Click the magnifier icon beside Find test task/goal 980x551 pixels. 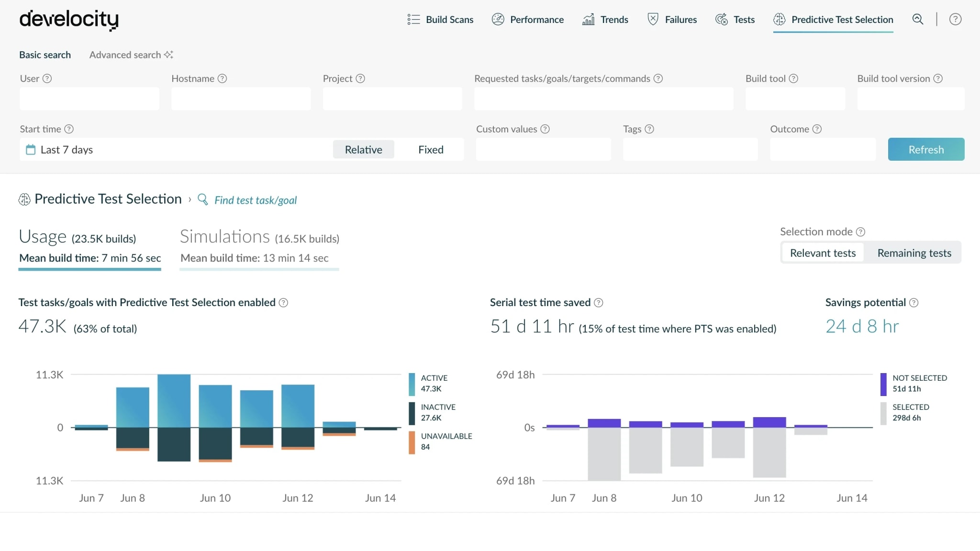pyautogui.click(x=203, y=199)
